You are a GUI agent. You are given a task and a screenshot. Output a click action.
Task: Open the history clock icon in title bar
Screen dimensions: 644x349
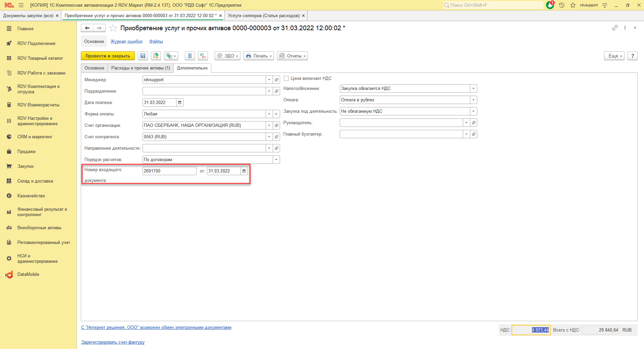click(x=561, y=5)
